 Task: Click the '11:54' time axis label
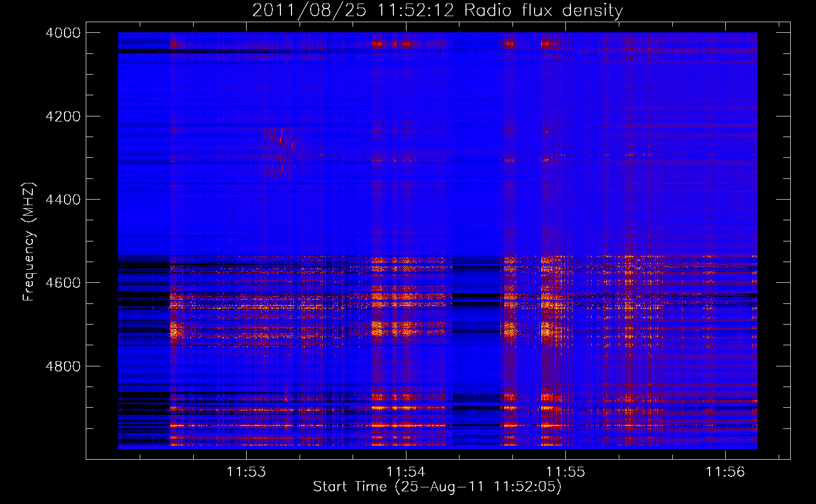[406, 472]
